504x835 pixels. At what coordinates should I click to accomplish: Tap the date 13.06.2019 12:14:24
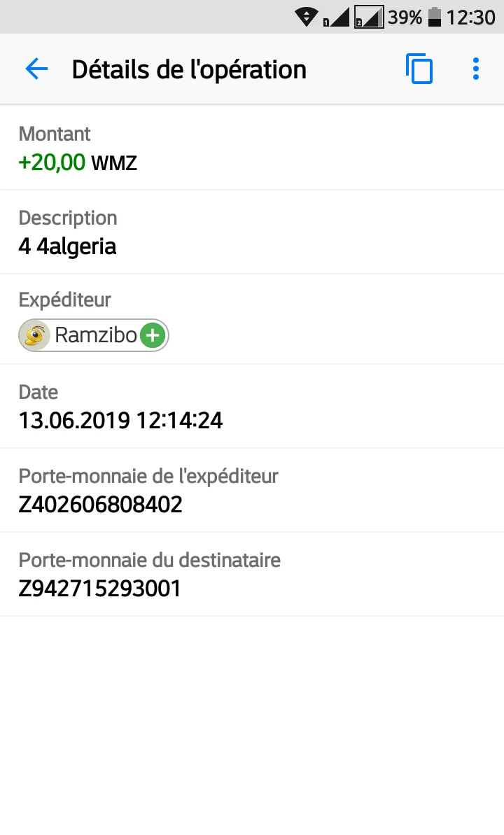tap(120, 421)
